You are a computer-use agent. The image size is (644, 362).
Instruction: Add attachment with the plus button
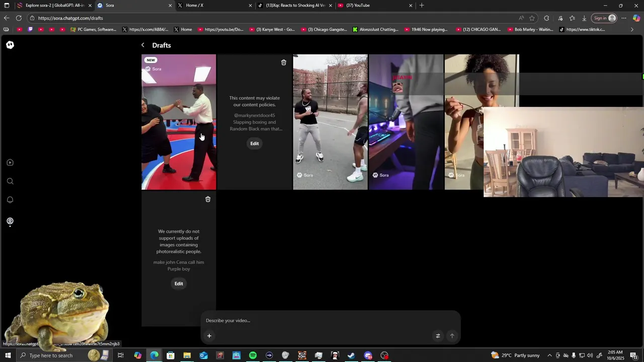209,336
